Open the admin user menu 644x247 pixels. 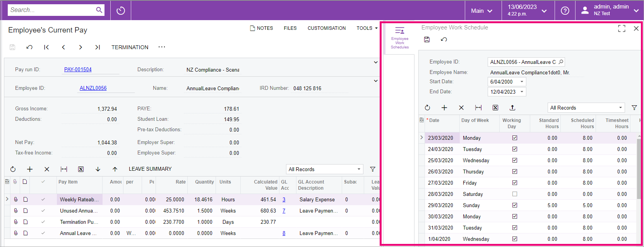(610, 10)
